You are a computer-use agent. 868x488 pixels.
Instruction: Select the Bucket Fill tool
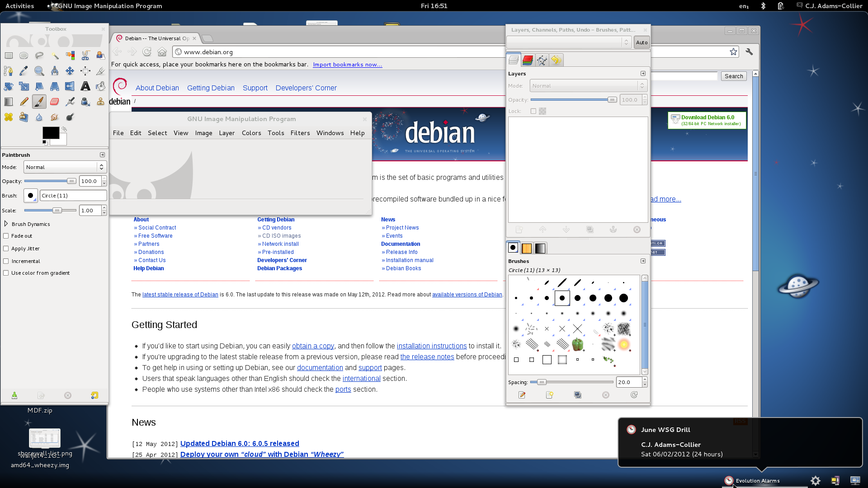click(100, 86)
